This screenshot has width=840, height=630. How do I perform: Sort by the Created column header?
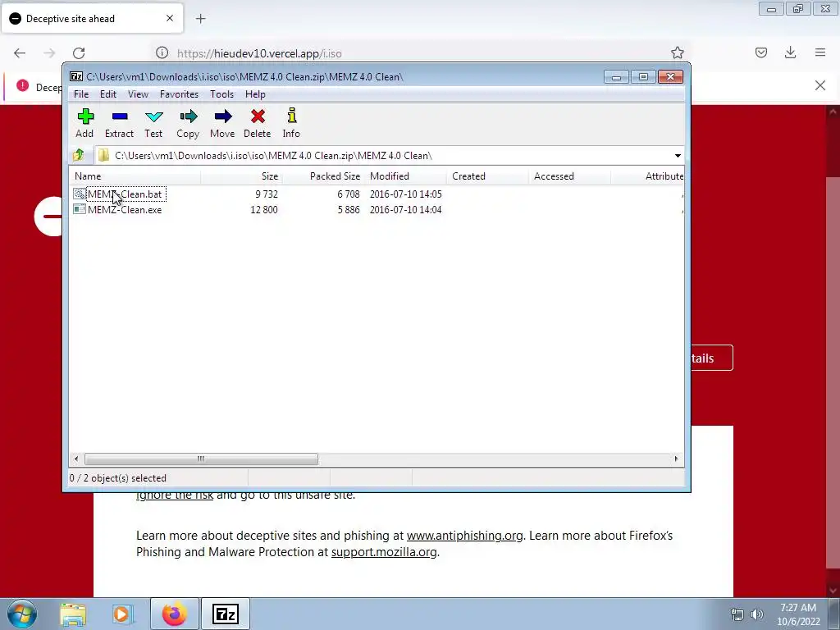tap(487, 176)
